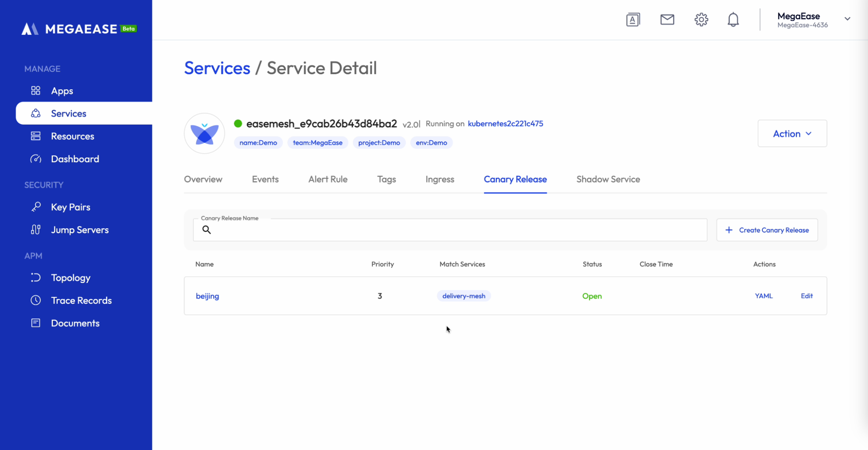868x450 pixels.
Task: Open Resources in the sidebar menu
Action: (x=73, y=136)
